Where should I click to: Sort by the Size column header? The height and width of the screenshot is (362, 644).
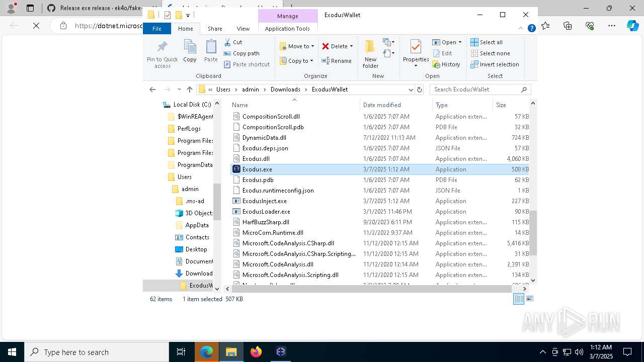coord(511,105)
